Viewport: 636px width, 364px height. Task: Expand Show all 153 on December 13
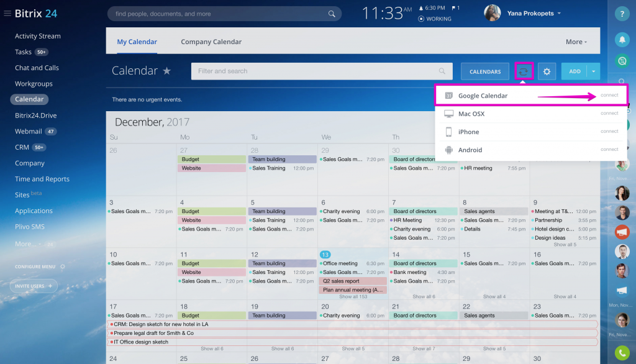click(x=353, y=297)
